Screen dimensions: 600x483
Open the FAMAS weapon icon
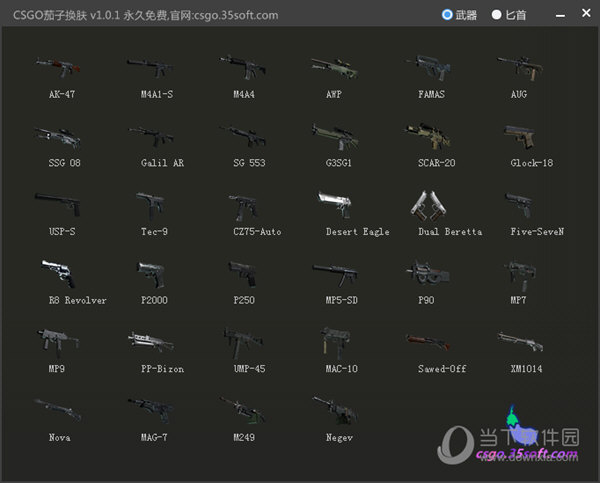428,67
